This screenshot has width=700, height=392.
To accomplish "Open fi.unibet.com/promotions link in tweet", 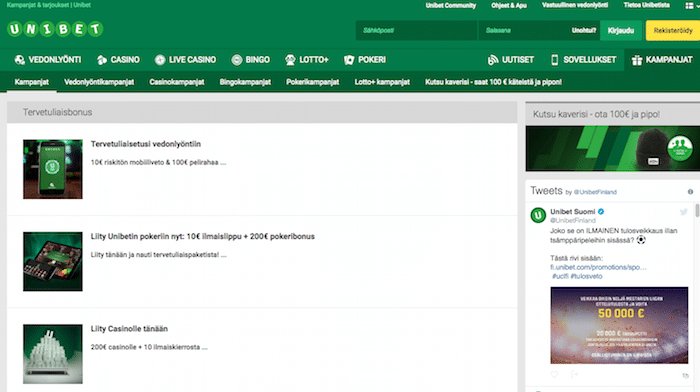I will (598, 267).
